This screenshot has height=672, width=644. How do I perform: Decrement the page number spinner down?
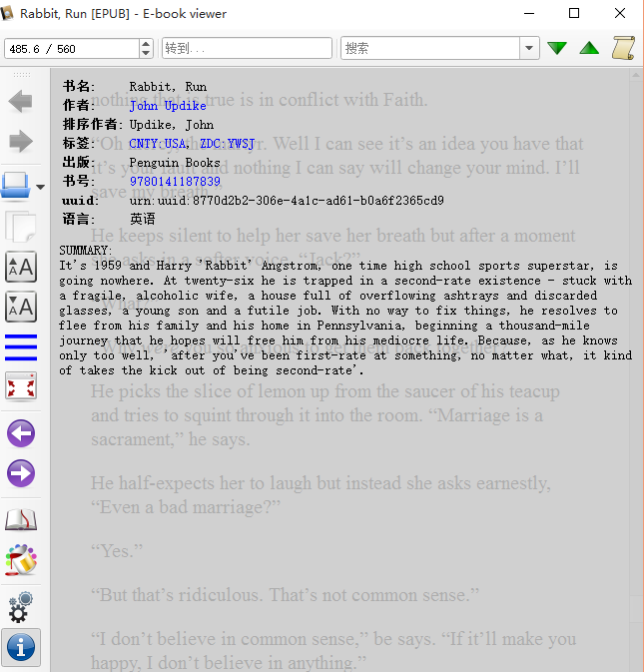point(146,53)
